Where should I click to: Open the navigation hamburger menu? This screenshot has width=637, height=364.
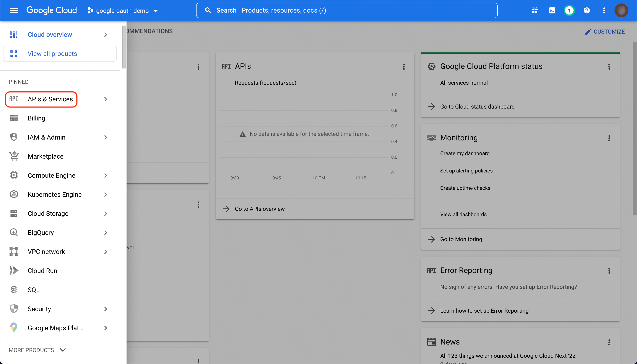(x=14, y=10)
